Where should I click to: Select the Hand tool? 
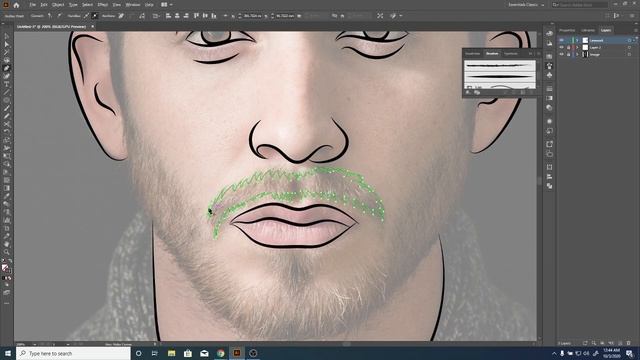coord(7,244)
